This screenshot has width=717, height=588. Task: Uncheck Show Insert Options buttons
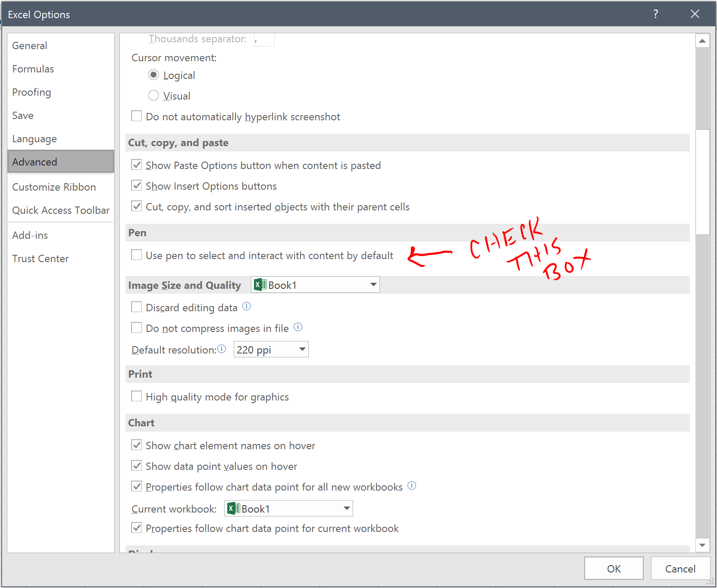(x=137, y=185)
